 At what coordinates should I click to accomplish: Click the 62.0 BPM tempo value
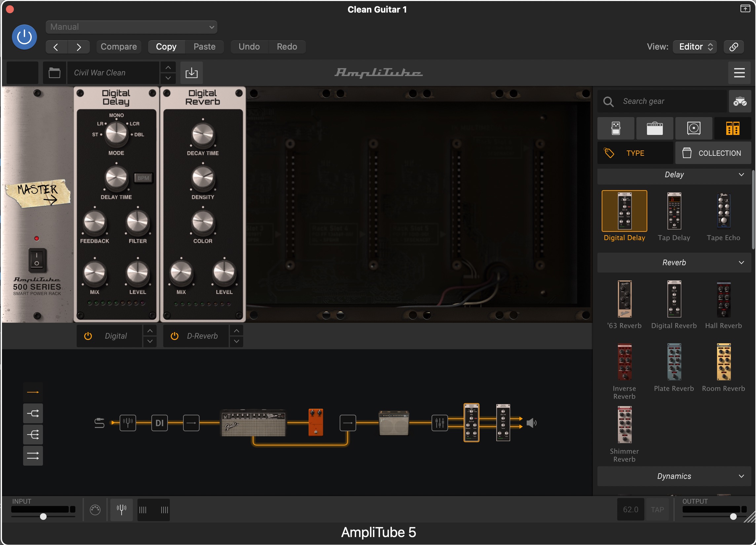(x=630, y=510)
